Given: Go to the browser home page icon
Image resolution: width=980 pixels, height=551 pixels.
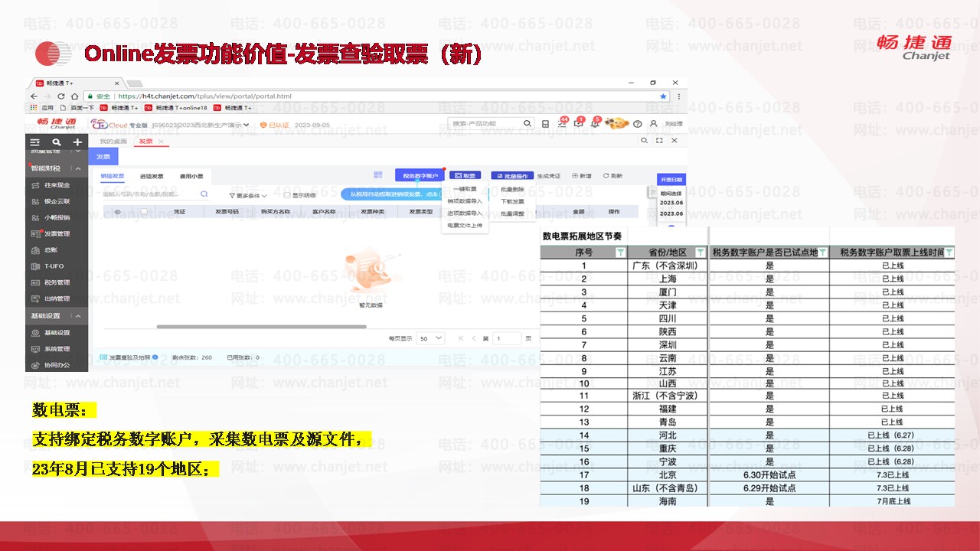Looking at the screenshot, I should click(x=74, y=96).
